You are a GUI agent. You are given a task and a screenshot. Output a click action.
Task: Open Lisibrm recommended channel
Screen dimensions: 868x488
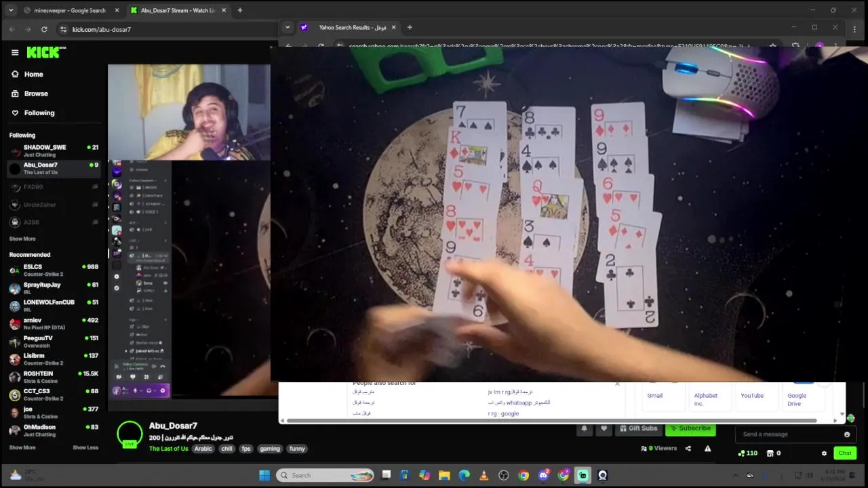[x=54, y=359]
